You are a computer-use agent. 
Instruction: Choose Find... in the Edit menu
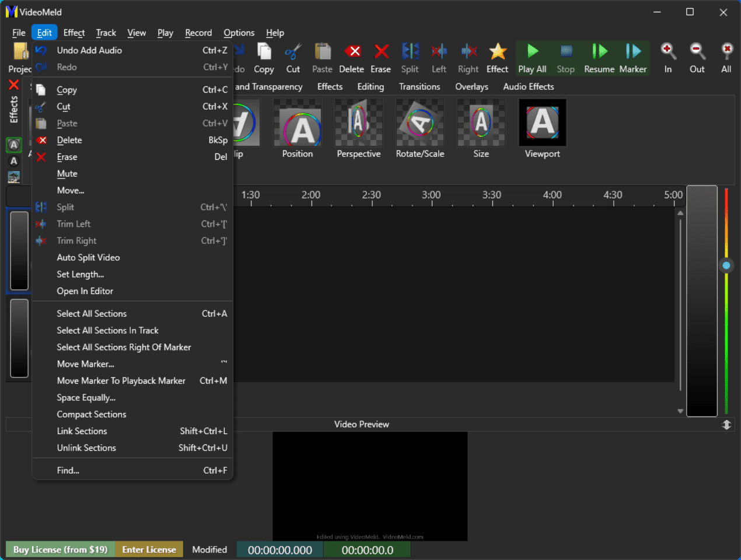[x=132, y=471]
